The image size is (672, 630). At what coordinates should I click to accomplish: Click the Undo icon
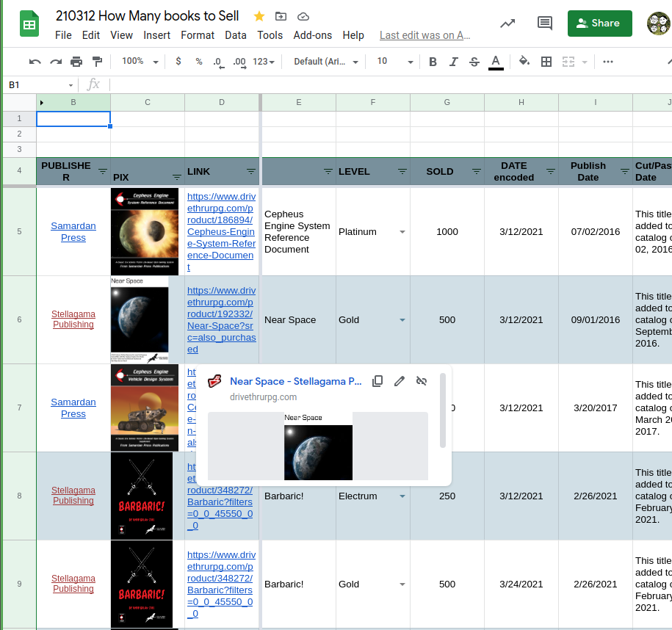(35, 62)
